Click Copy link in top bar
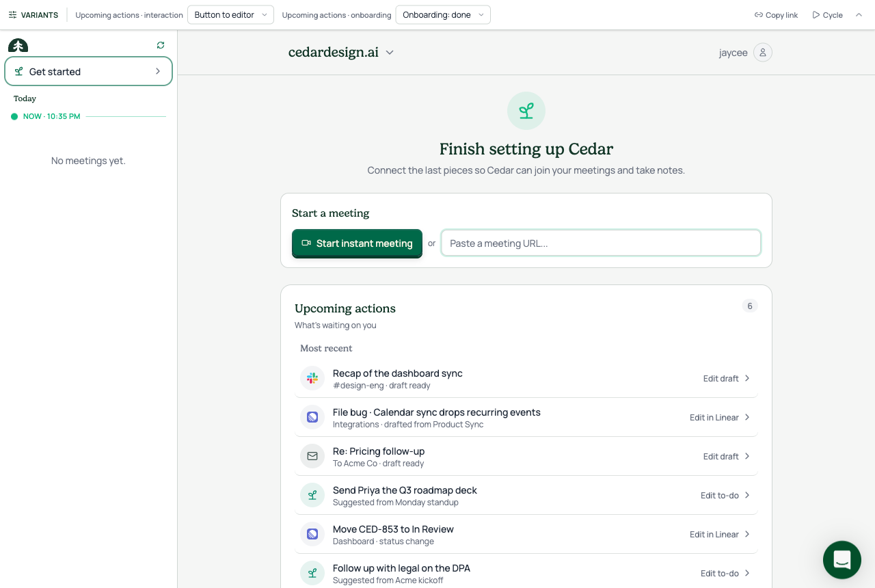Image resolution: width=875 pixels, height=588 pixels. pyautogui.click(x=776, y=15)
